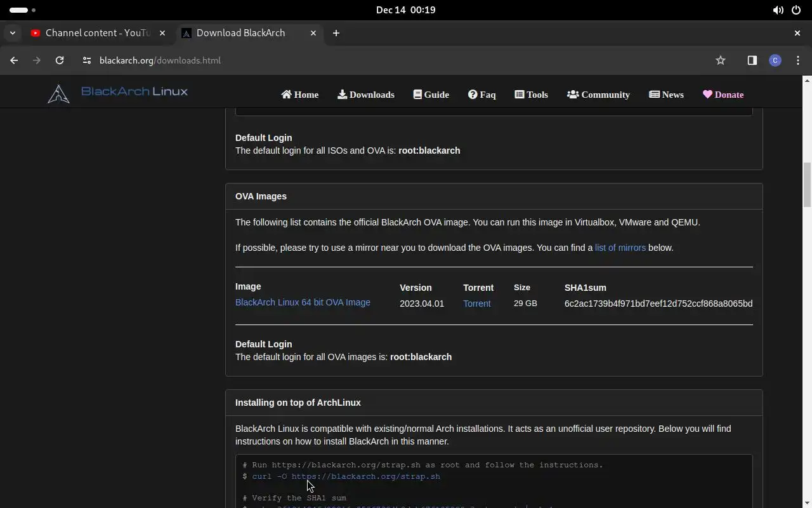812x508 pixels.
Task: Click the page vertical scrollbar thumb
Action: coord(807,185)
